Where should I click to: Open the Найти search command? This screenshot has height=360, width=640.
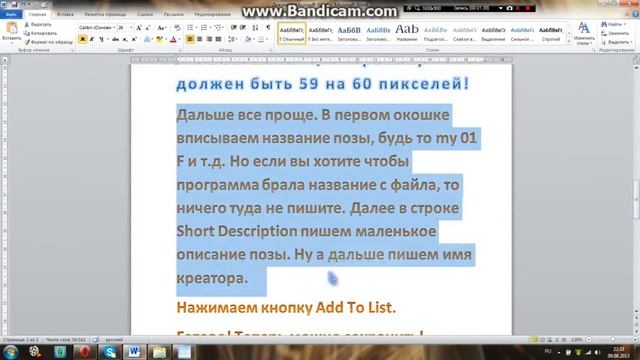(x=613, y=24)
